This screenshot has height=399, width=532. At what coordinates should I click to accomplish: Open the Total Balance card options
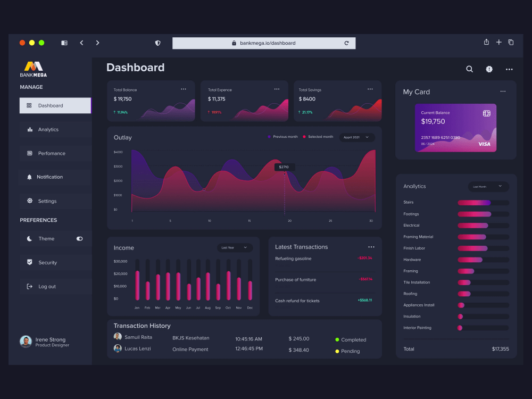tap(184, 89)
